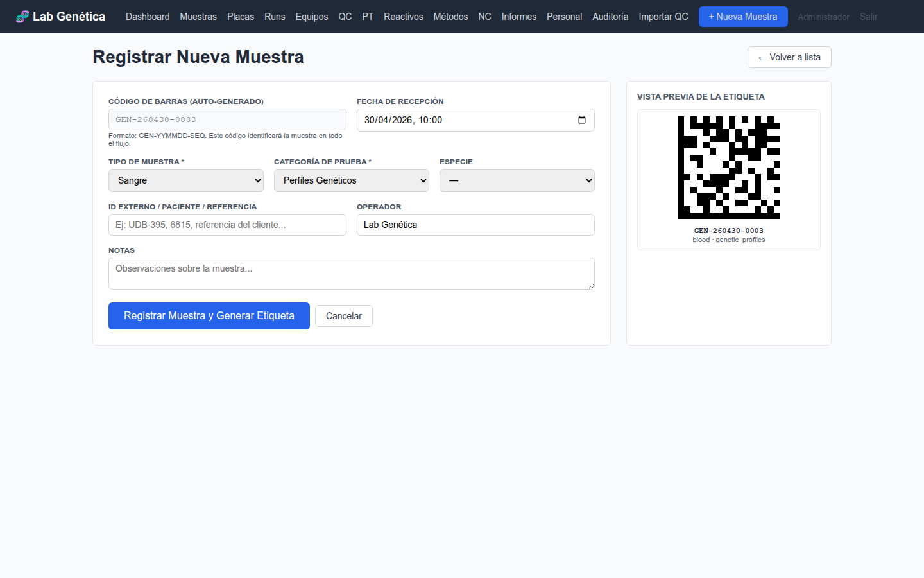924x578 pixels.
Task: Open the Auditoría page
Action: (610, 17)
